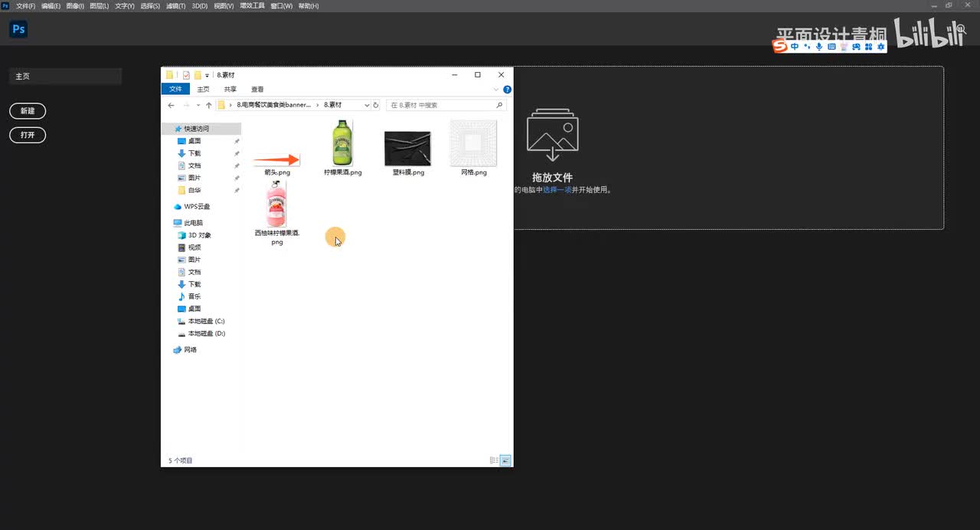980x530 pixels.
Task: Click the Photoshop Ps home logo
Action: [18, 29]
